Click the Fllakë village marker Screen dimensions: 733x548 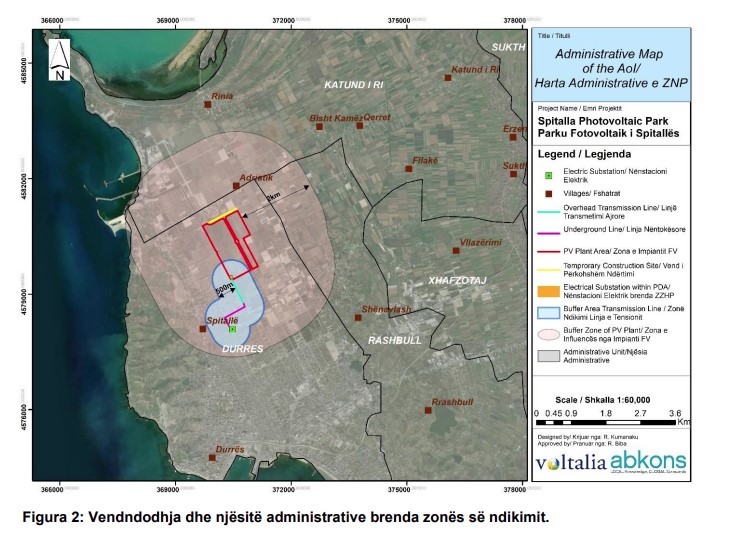[x=409, y=169]
